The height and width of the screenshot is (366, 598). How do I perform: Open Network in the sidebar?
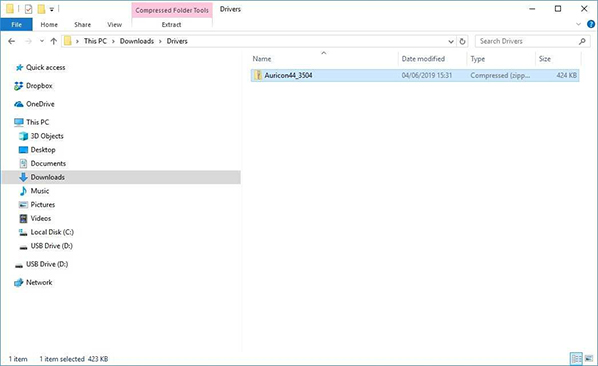[x=39, y=283]
